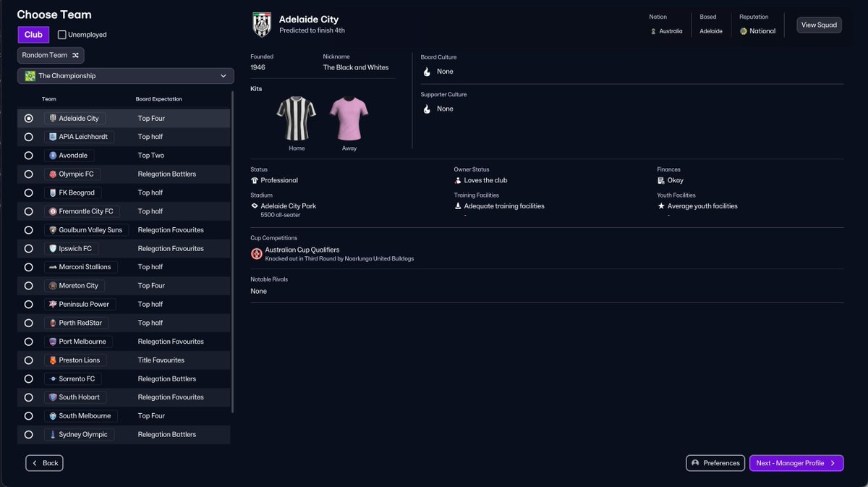Go Back to previous screen
868x487 pixels.
[44, 463]
